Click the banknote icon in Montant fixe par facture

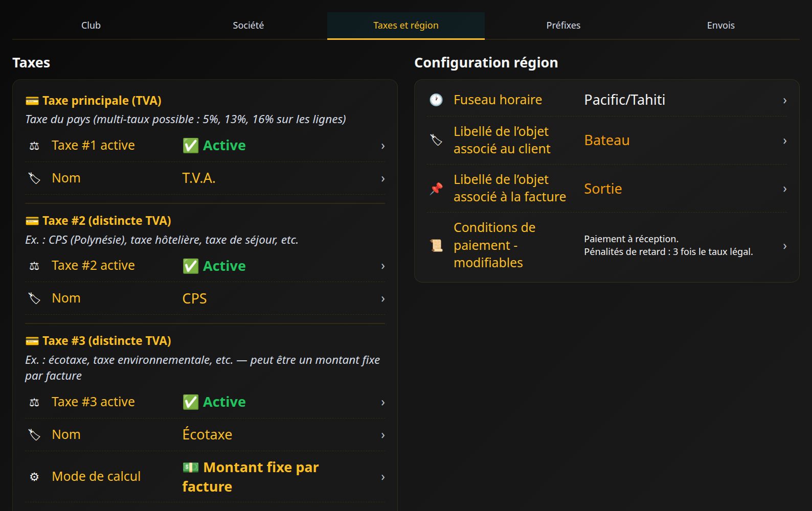click(x=191, y=467)
